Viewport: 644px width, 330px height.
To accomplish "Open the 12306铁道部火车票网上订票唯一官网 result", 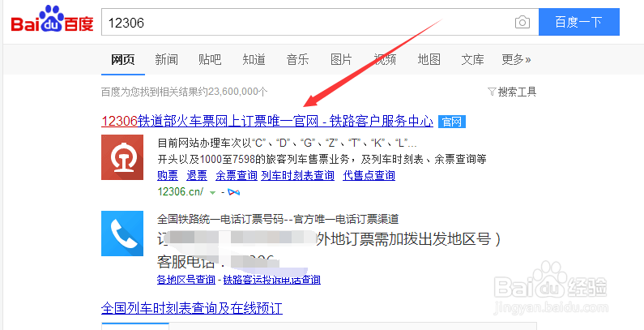I will (x=267, y=122).
